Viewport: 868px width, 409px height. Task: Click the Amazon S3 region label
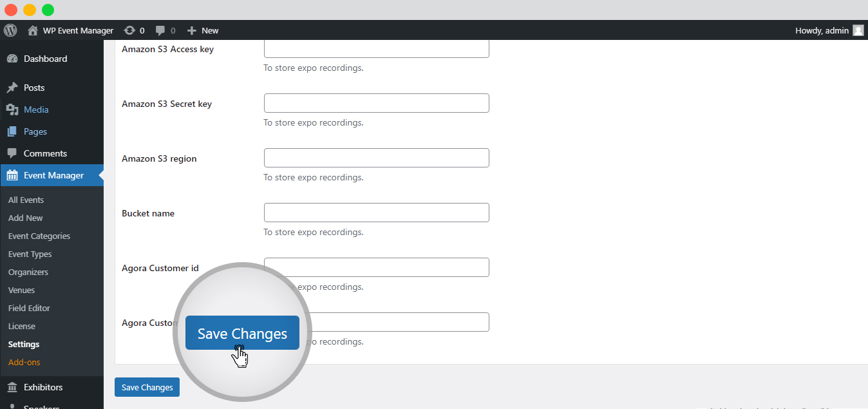coord(159,158)
